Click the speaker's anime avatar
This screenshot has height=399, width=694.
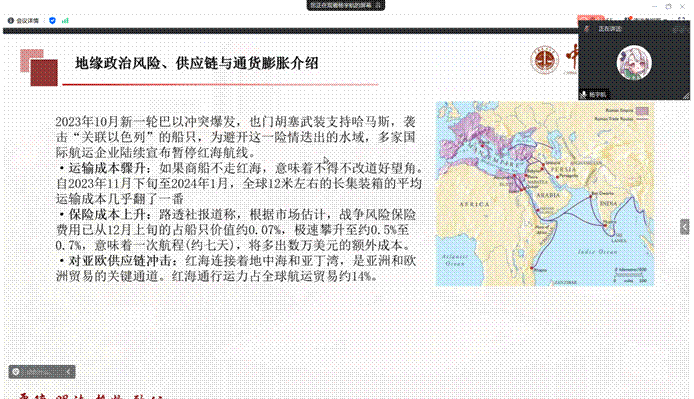634,63
